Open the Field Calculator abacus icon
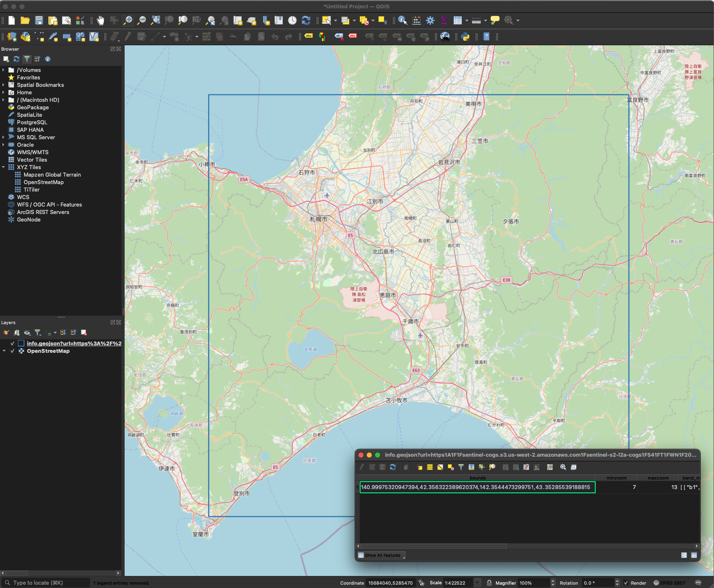Image resolution: width=714 pixels, height=588 pixels. (x=417, y=20)
